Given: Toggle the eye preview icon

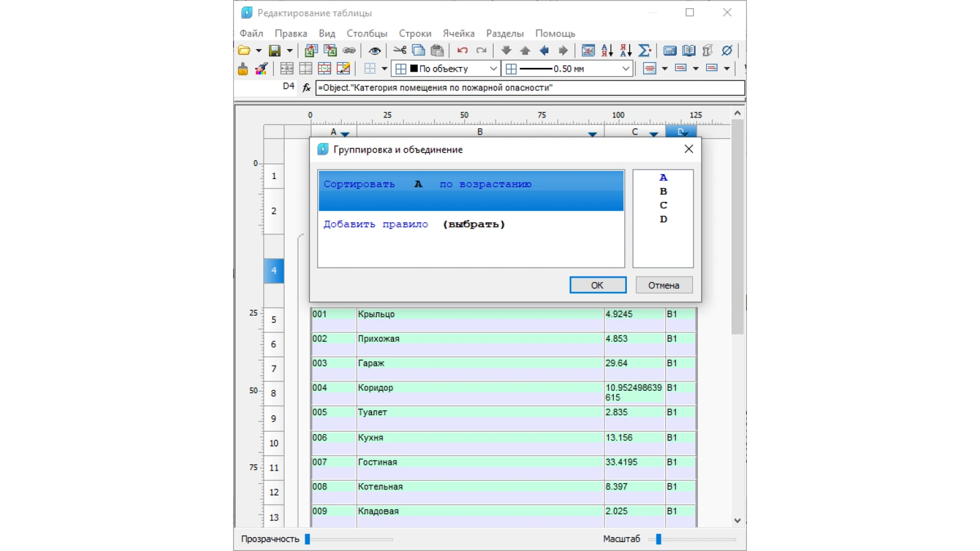Looking at the screenshot, I should click(374, 51).
